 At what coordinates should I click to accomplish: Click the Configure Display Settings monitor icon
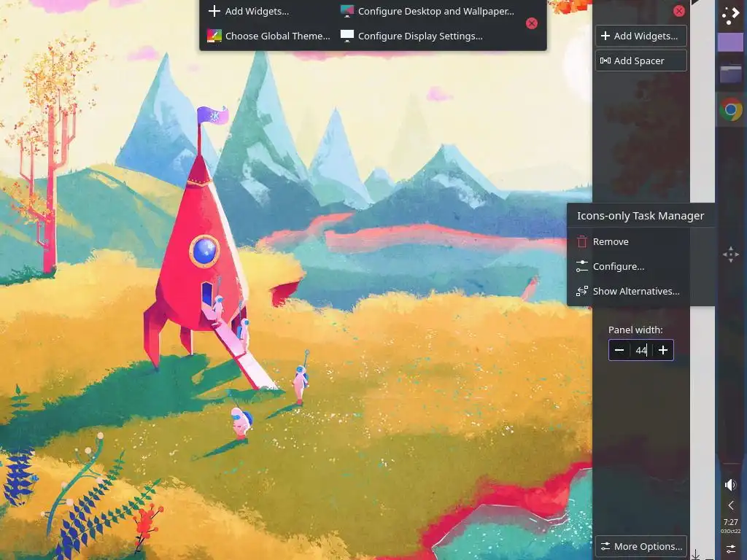347,36
